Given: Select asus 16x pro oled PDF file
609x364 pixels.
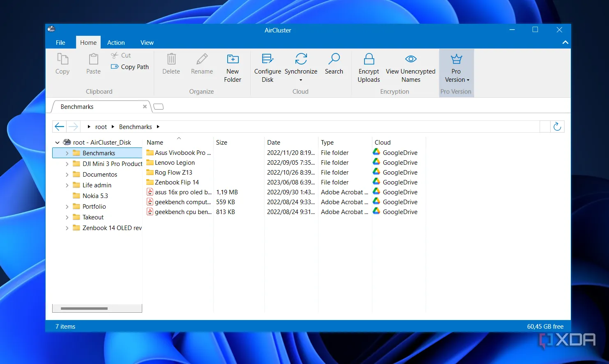Looking at the screenshot, I should click(x=179, y=192).
